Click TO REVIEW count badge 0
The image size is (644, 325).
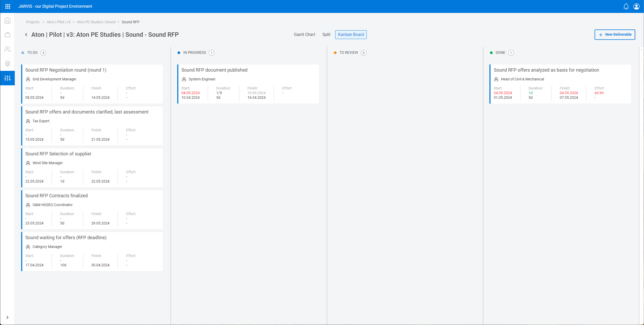pyautogui.click(x=363, y=53)
